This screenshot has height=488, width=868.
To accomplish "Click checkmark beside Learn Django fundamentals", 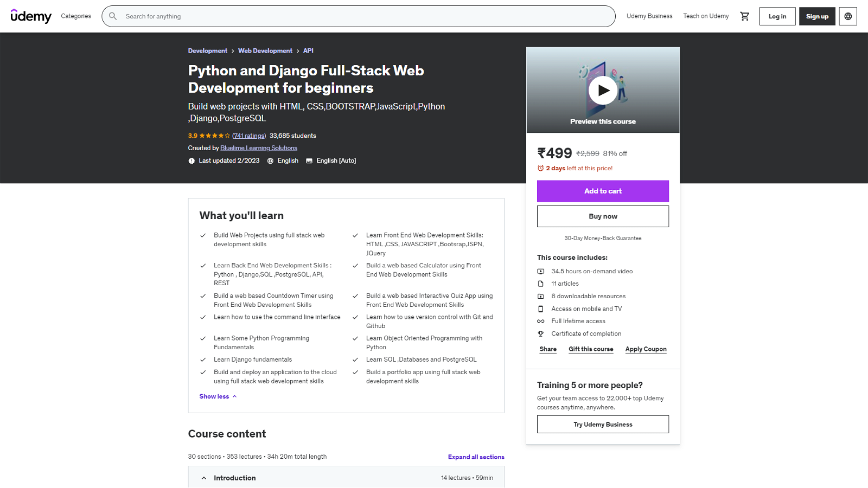I will (x=203, y=359).
